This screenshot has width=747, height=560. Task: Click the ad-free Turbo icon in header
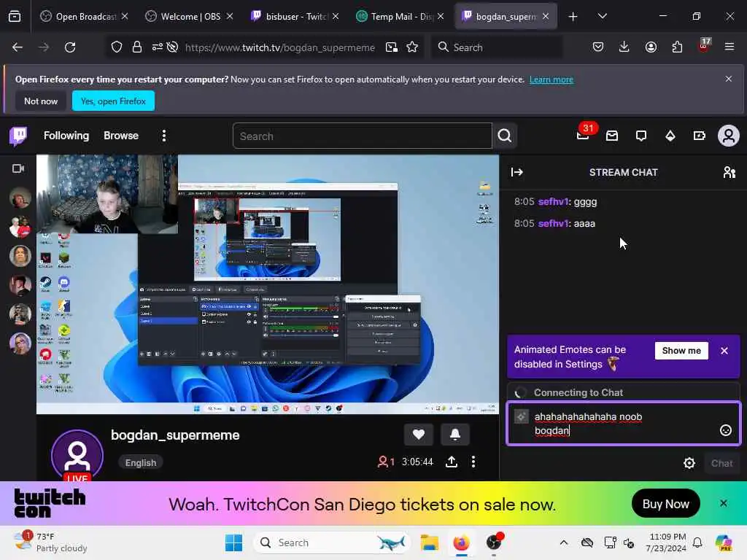tap(700, 136)
